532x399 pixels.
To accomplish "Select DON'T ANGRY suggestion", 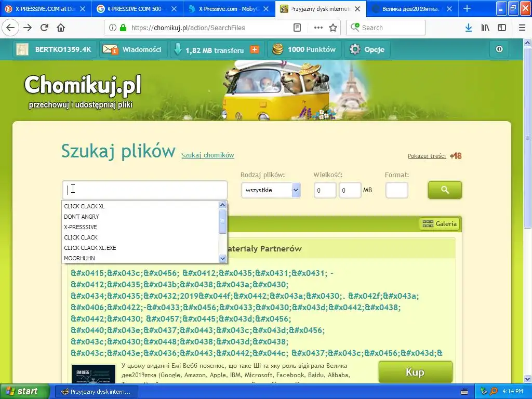I will (140, 217).
